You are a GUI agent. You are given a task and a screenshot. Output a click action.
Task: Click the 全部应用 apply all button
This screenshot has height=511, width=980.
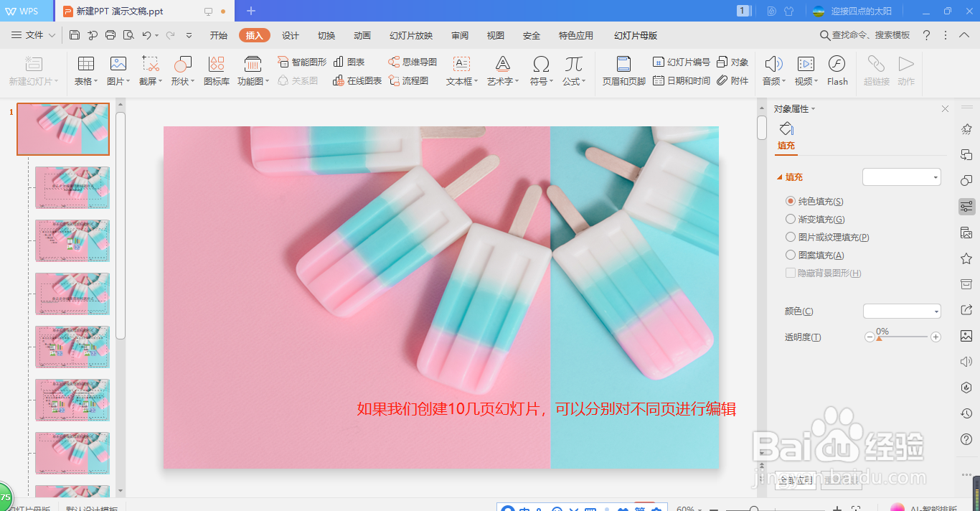pos(796,480)
